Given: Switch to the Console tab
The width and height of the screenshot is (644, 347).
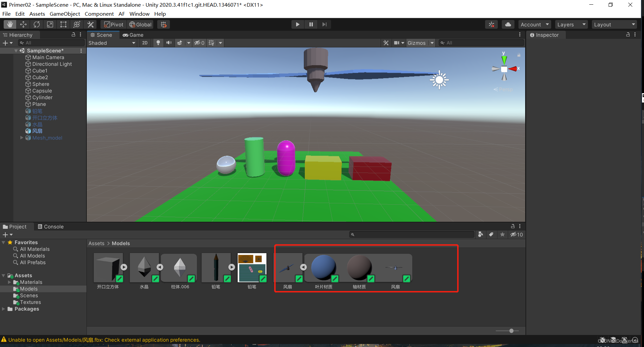Looking at the screenshot, I should click(x=50, y=226).
